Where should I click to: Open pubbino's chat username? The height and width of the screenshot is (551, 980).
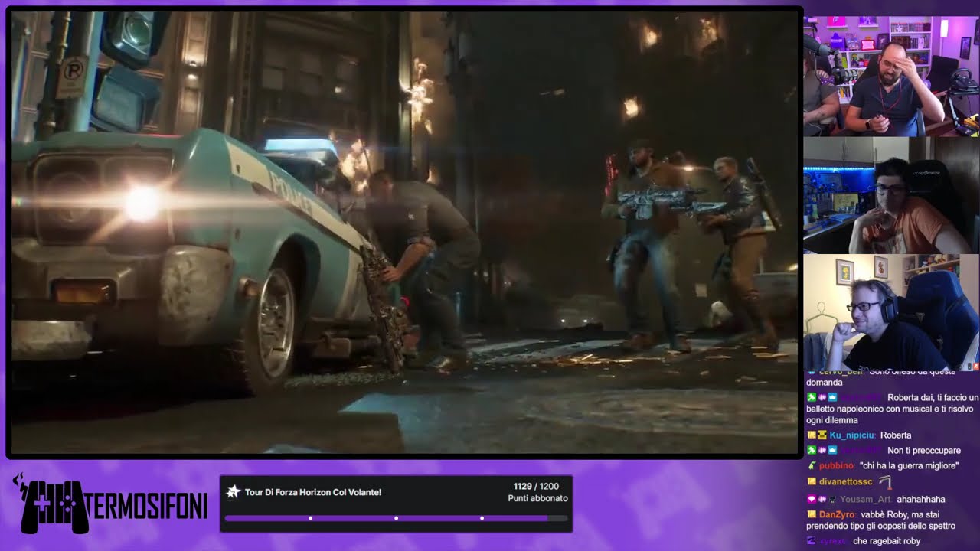click(x=836, y=465)
